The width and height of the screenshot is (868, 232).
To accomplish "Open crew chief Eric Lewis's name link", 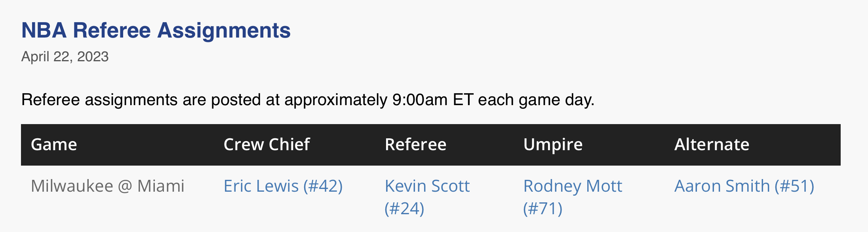I will tap(261, 186).
